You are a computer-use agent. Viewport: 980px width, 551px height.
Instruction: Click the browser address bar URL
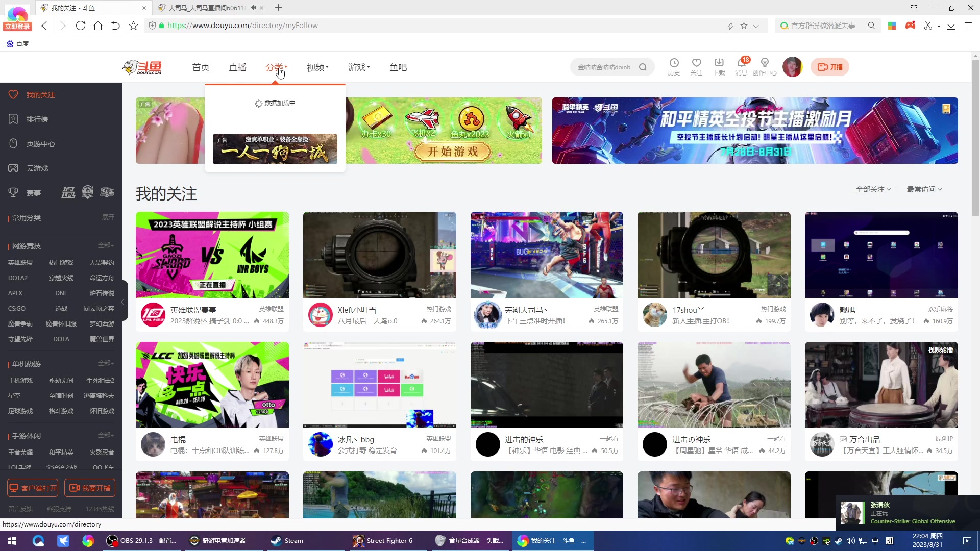coord(242,26)
